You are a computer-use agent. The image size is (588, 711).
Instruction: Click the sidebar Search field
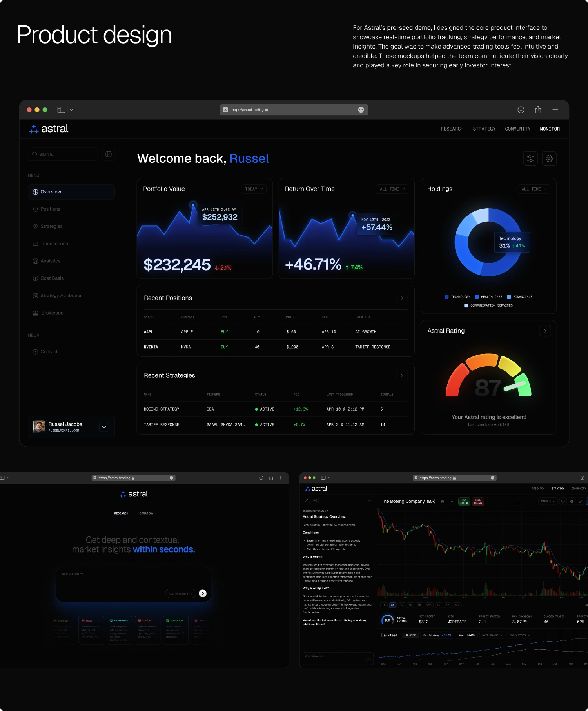(63, 154)
